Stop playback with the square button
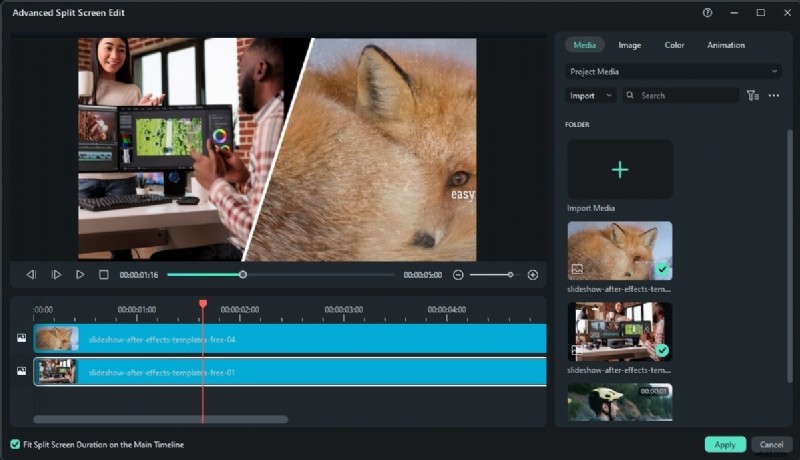This screenshot has height=460, width=800. coord(103,274)
